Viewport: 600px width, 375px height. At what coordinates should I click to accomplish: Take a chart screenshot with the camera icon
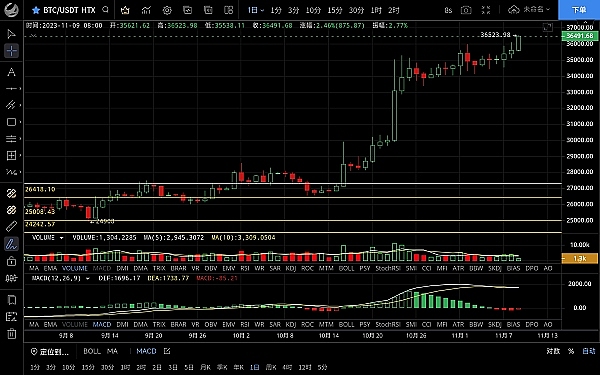[x=466, y=10]
